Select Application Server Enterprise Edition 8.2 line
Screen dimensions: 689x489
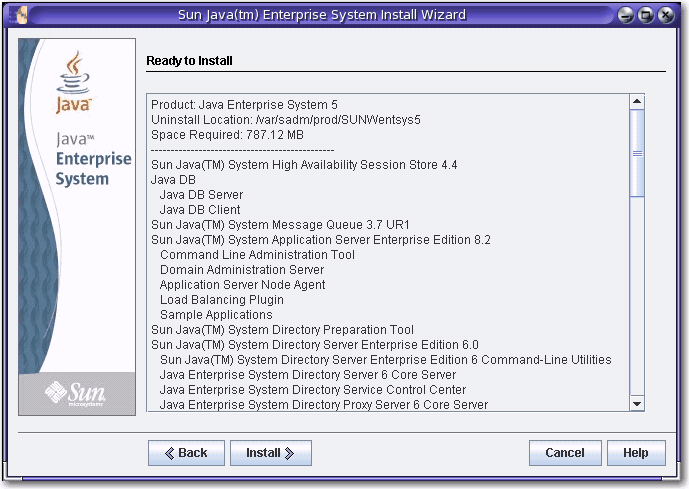click(x=321, y=240)
